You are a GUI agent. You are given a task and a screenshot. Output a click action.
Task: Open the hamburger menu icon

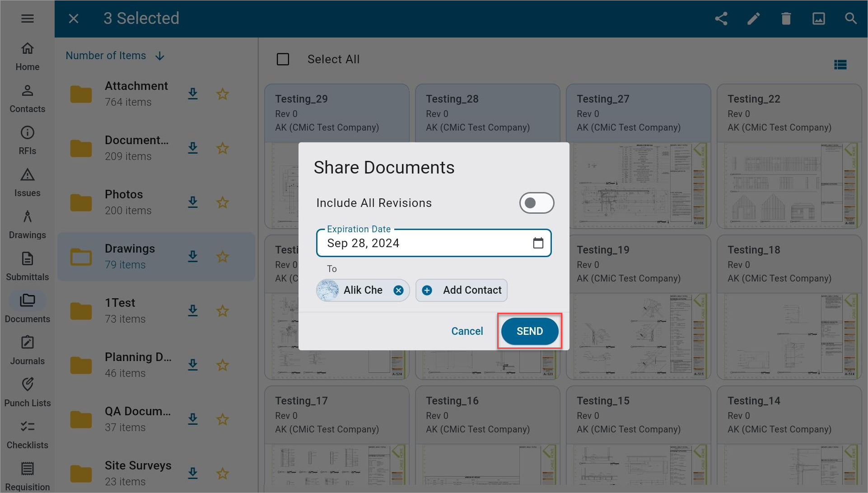point(28,19)
